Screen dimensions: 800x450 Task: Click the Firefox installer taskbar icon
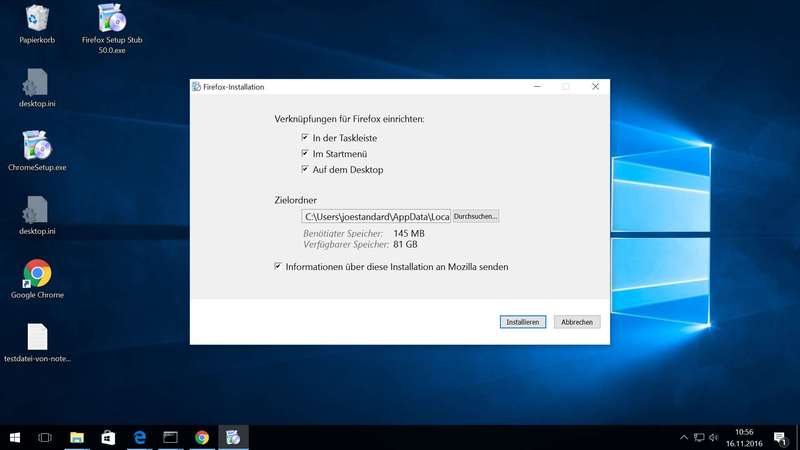(x=233, y=438)
